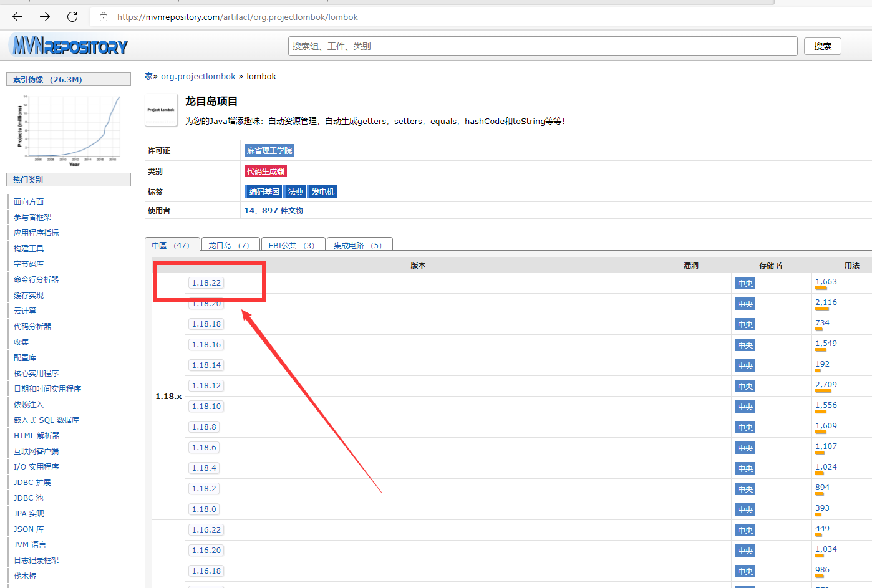Open the 1,663 usages link
872x588 pixels.
click(x=826, y=281)
